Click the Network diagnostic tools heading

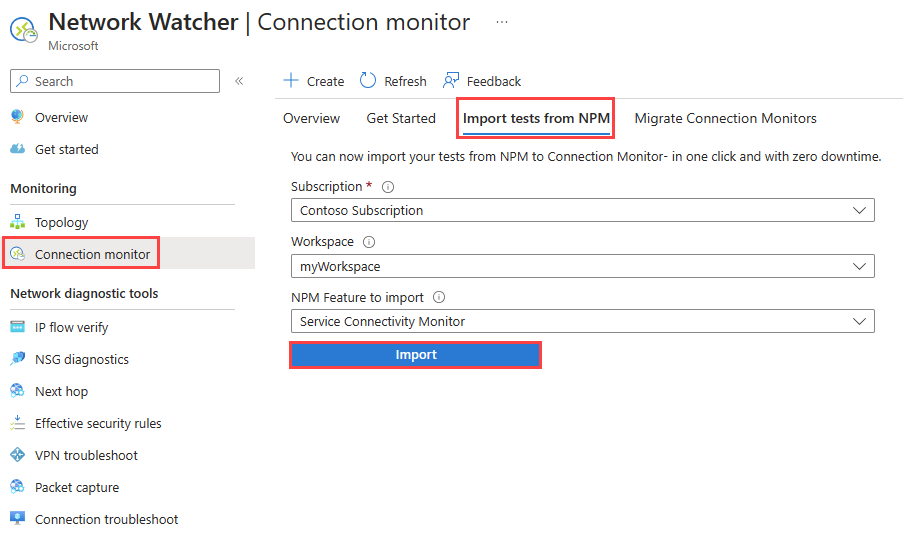point(84,294)
